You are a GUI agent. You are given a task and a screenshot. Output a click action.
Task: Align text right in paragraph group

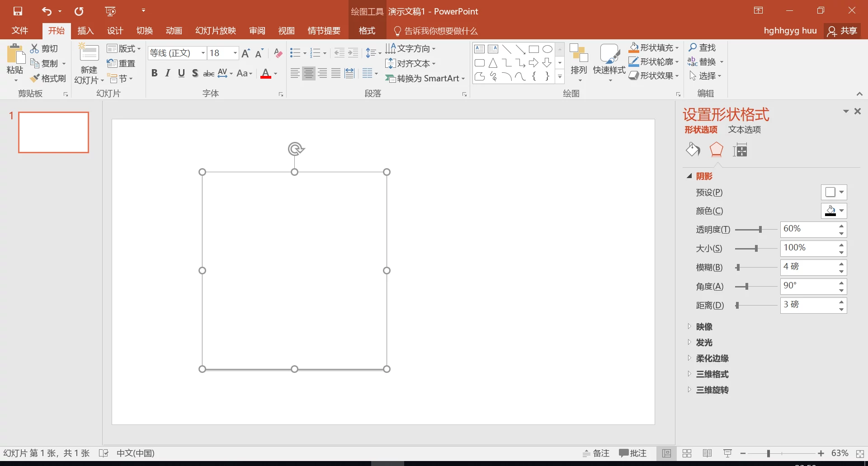point(322,73)
